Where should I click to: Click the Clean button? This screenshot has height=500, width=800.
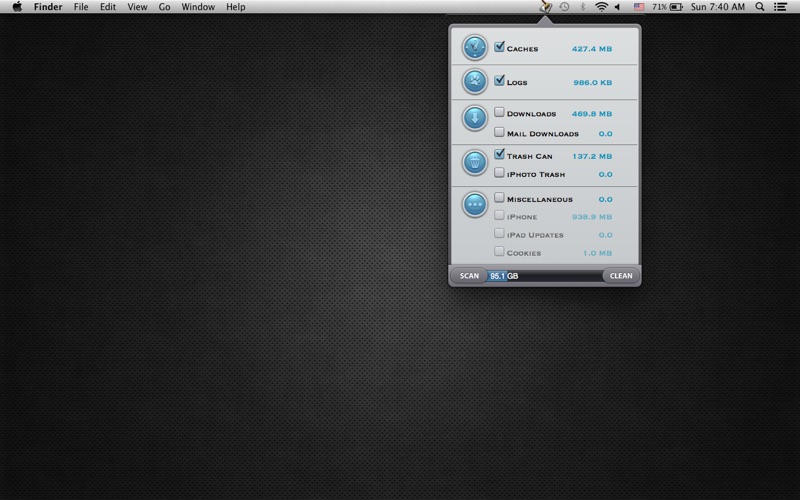(x=621, y=276)
